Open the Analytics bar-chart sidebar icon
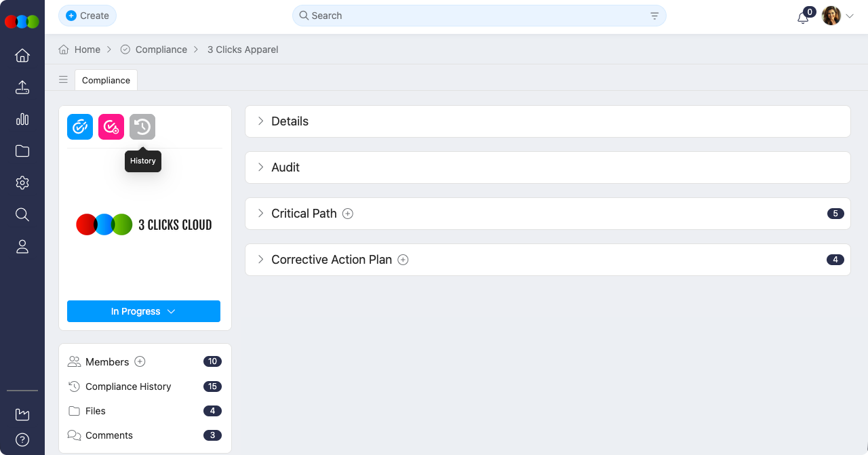 coord(22,119)
